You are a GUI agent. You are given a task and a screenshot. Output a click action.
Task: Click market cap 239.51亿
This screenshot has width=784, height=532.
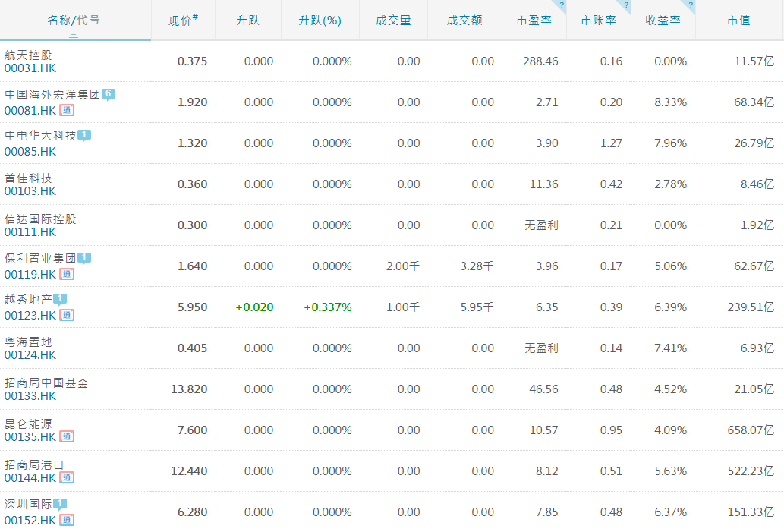751,307
